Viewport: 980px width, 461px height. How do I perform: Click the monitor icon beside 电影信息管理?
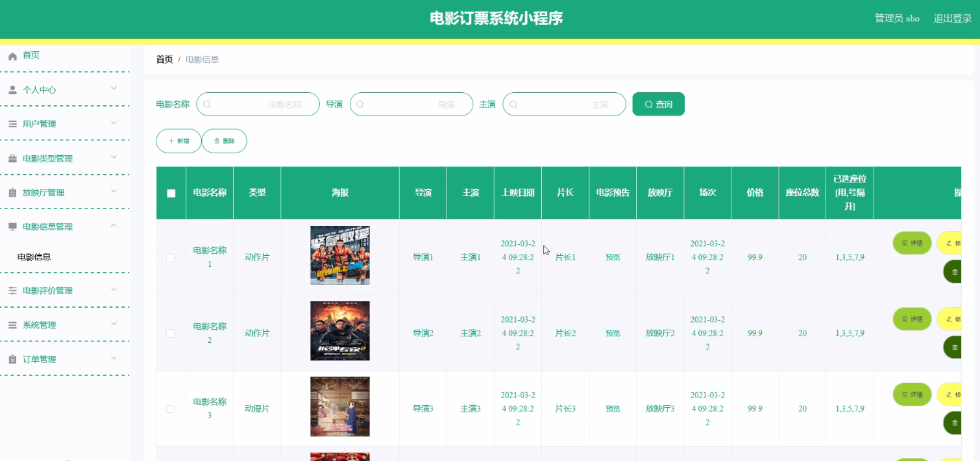(11, 226)
